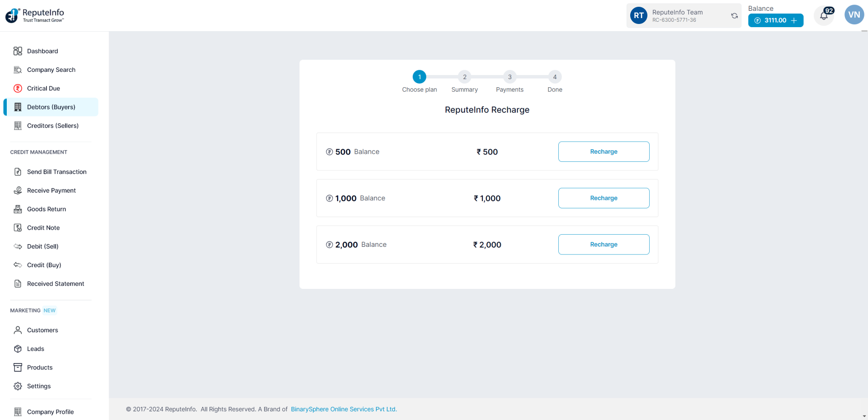868x420 pixels.
Task: Click the Company Search icon in sidebar
Action: pyautogui.click(x=18, y=70)
